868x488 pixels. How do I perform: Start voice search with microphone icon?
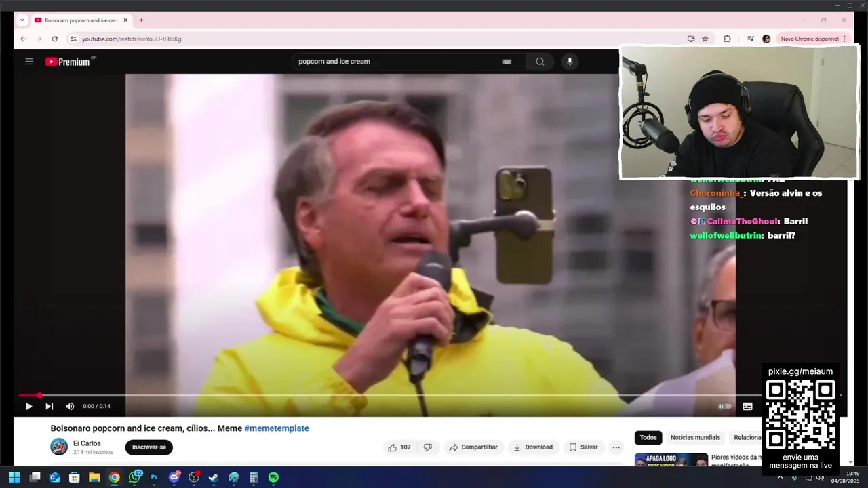[570, 62]
